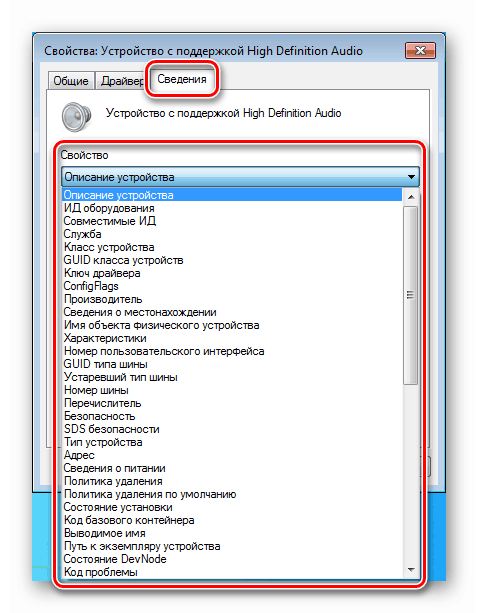
Task: Select Код проблемы entry
Action: point(232,572)
